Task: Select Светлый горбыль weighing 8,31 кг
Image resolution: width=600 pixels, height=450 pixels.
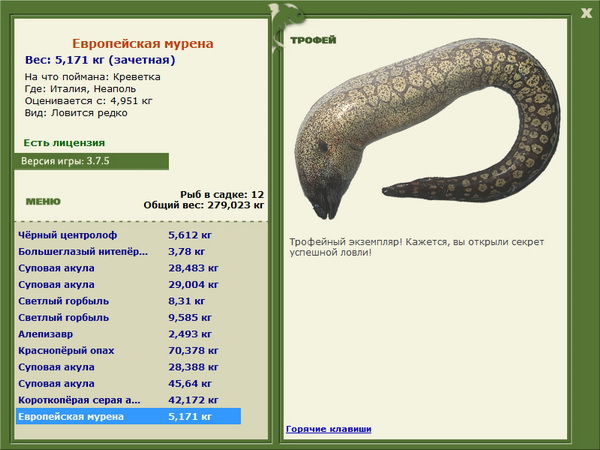Action: [129, 301]
